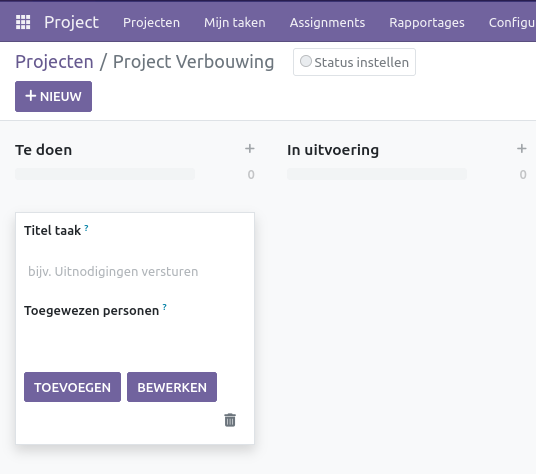Open the Mijn taken menu
This screenshot has width=536, height=474.
click(235, 23)
